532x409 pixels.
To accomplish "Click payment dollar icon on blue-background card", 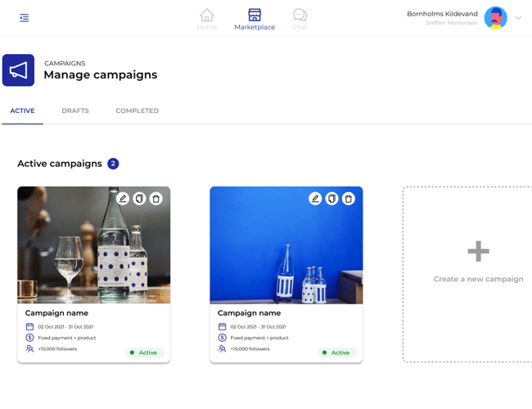I will (223, 338).
